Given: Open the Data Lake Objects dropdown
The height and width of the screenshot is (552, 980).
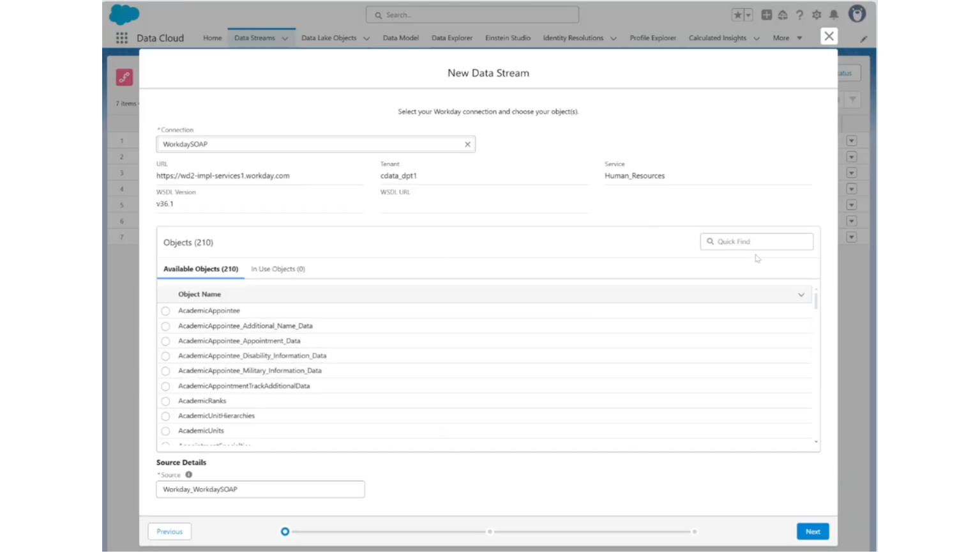Looking at the screenshot, I should click(335, 38).
